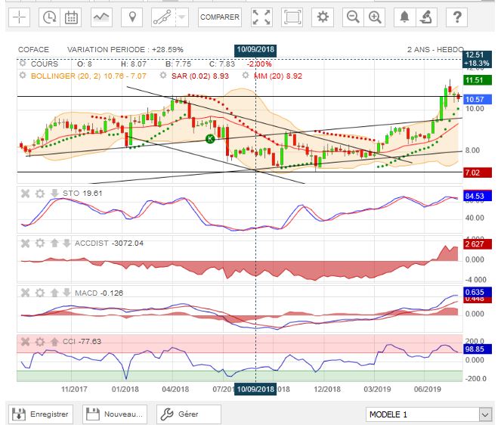504x425 pixels.
Task: Open the MODELE 1 dropdown
Action: tap(428, 414)
